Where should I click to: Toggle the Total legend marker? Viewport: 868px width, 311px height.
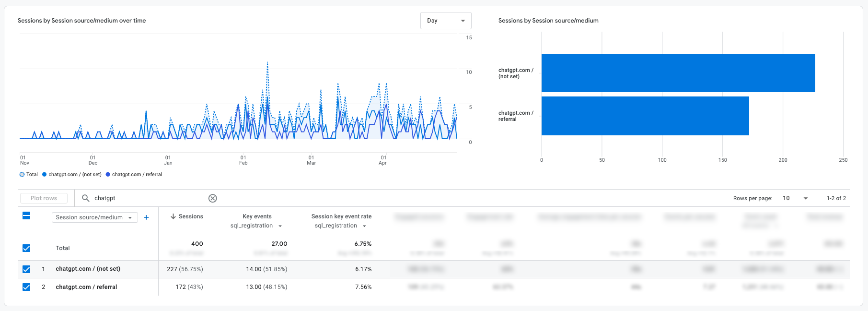[x=22, y=175]
